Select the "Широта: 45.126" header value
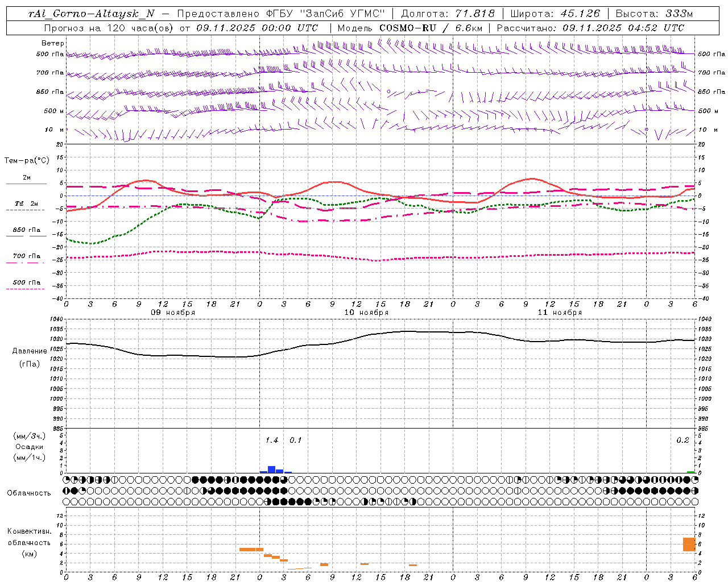Viewport: 728px width, 582px height. [x=555, y=14]
